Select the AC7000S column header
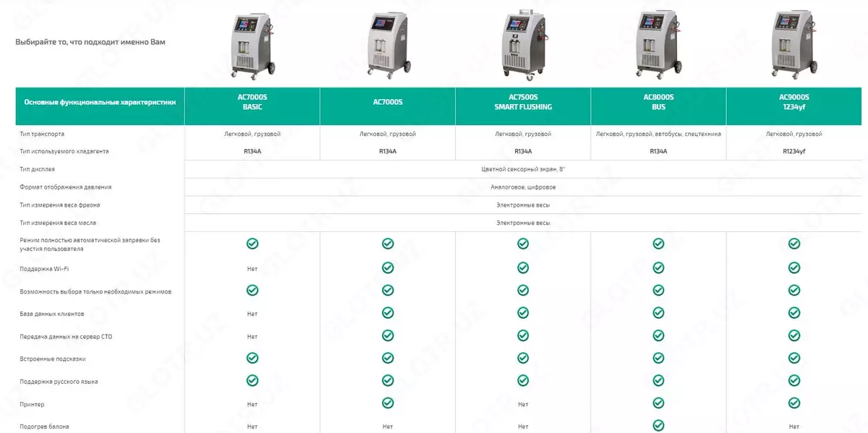The image size is (868, 433). (x=388, y=102)
